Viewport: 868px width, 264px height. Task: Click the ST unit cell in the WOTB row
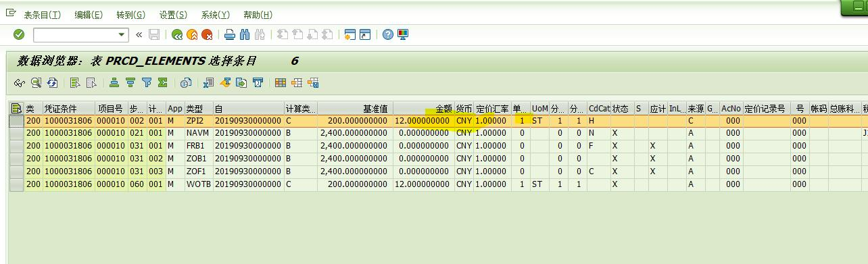click(x=539, y=184)
